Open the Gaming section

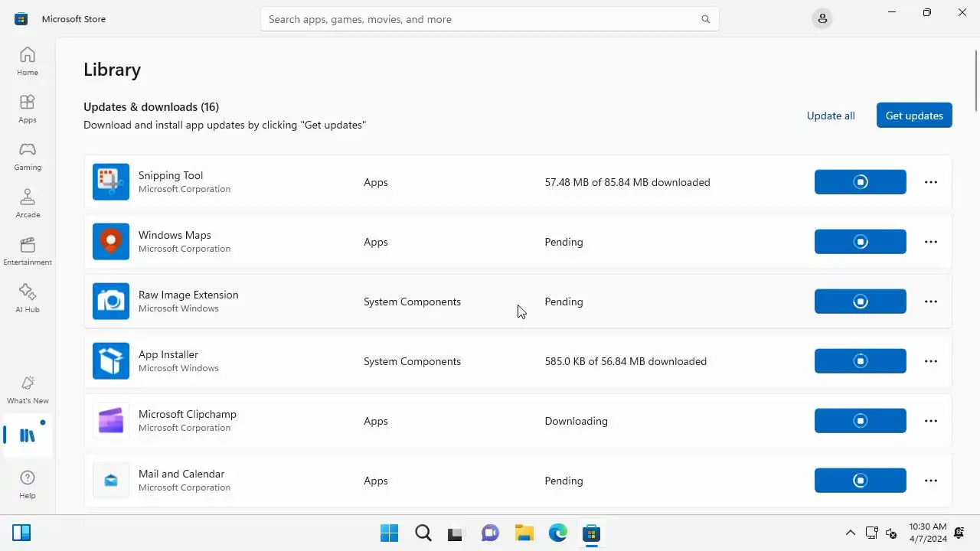(28, 156)
